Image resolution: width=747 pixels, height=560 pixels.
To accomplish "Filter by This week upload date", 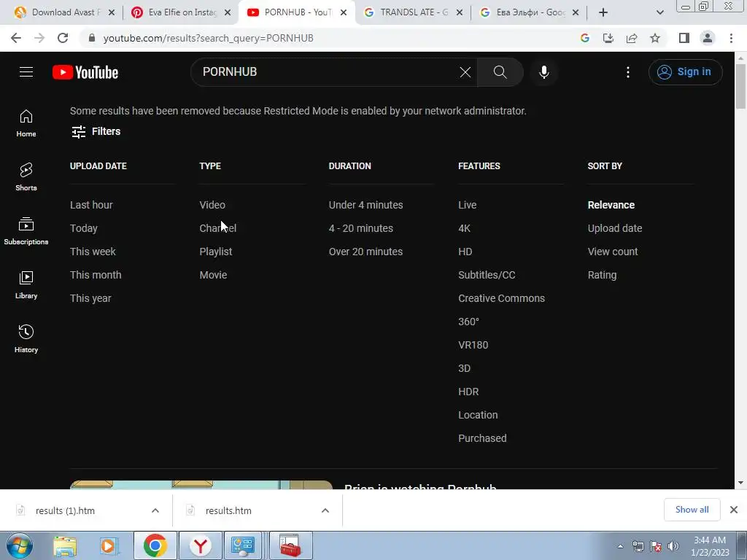I will click(x=93, y=252).
